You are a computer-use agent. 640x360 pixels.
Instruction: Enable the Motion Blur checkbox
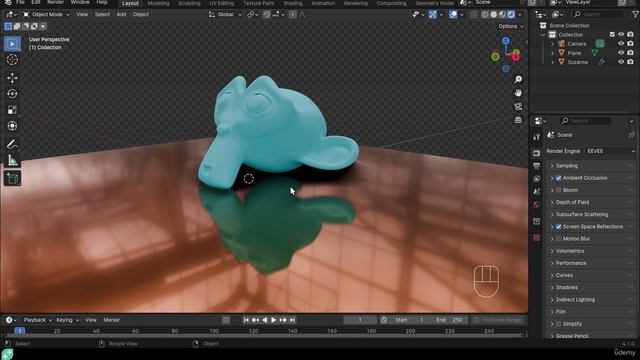coord(558,239)
